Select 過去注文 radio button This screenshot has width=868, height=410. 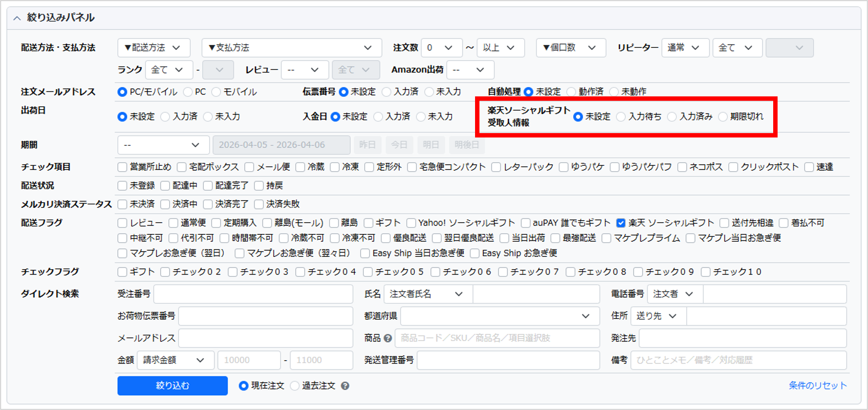click(295, 386)
